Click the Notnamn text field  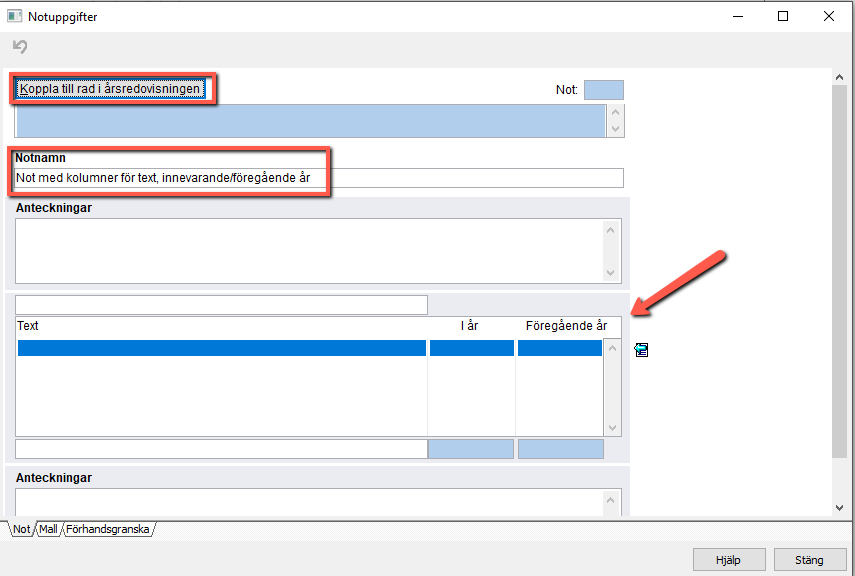[319, 178]
